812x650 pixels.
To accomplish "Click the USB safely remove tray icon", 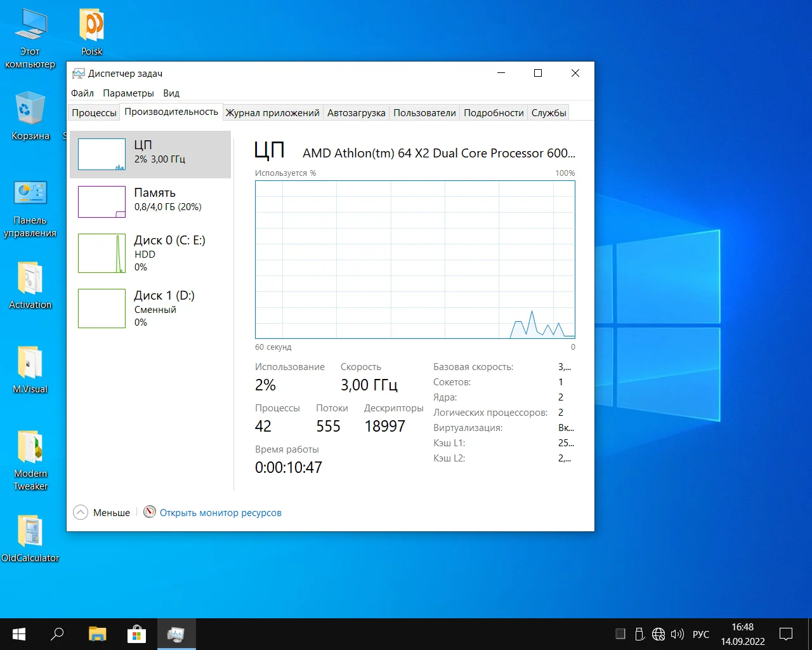I will (x=639, y=634).
